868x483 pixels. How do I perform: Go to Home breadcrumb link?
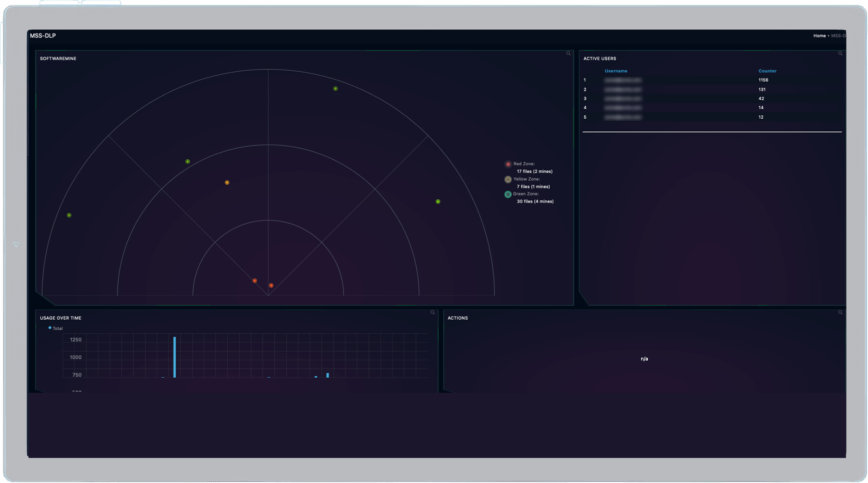(x=819, y=36)
